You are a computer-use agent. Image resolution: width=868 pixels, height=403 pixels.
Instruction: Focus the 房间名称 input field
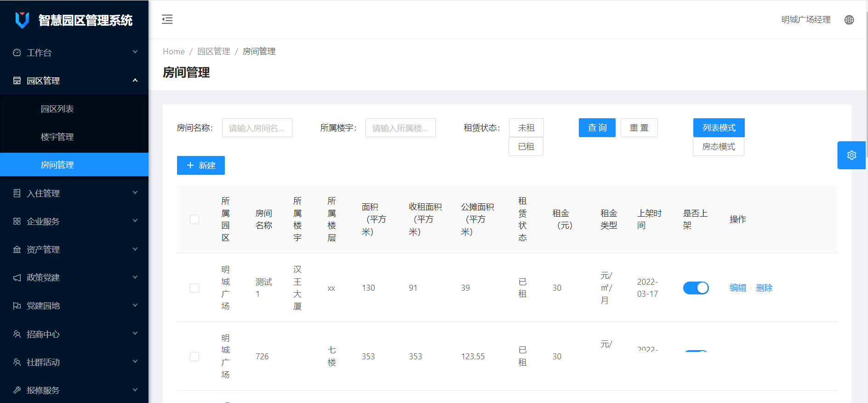pos(257,128)
